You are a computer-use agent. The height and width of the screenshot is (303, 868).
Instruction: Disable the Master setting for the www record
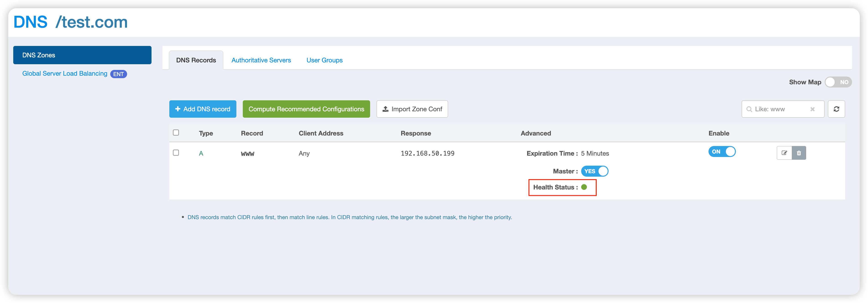pyautogui.click(x=594, y=171)
